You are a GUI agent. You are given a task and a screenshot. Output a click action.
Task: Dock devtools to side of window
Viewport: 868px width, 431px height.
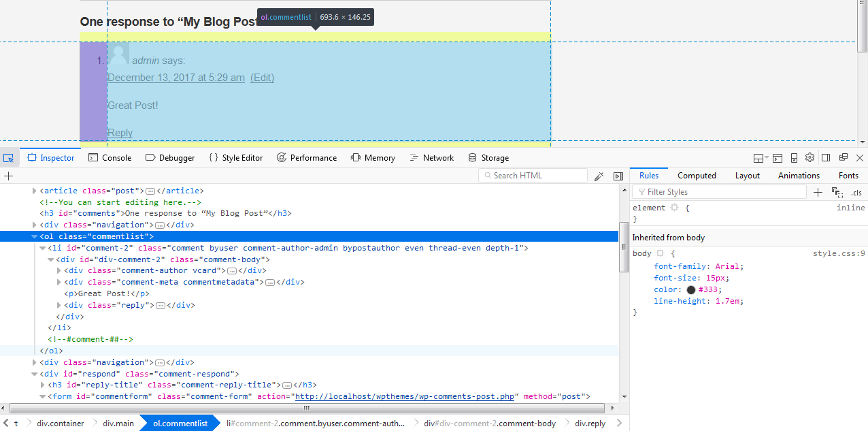826,157
